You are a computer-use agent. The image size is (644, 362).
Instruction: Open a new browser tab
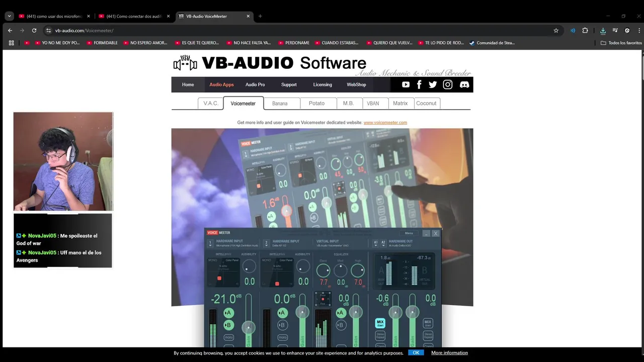(x=260, y=16)
